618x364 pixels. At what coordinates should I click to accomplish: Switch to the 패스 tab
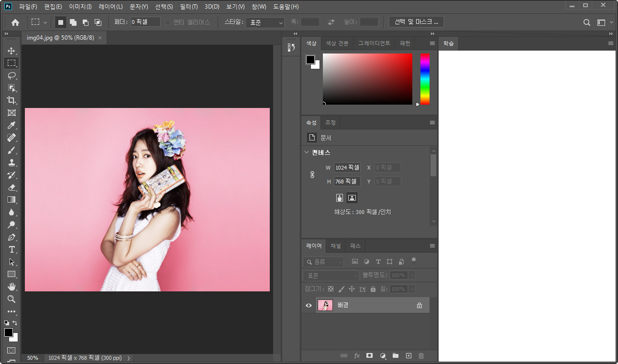[x=355, y=246]
